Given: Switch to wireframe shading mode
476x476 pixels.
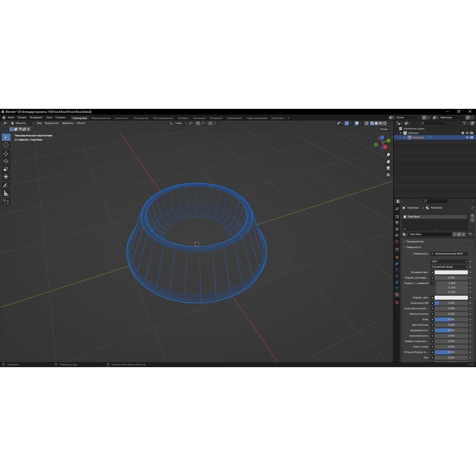Looking at the screenshot, I should [372, 123].
